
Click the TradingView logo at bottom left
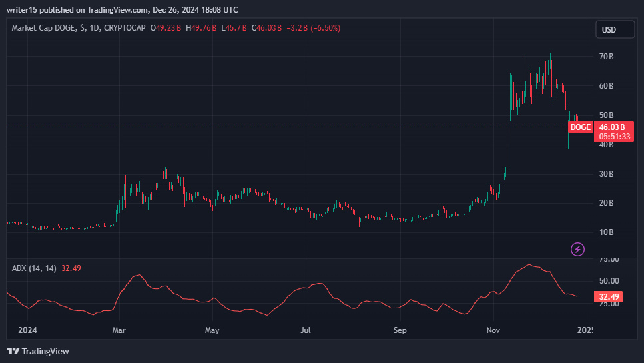pos(38,351)
